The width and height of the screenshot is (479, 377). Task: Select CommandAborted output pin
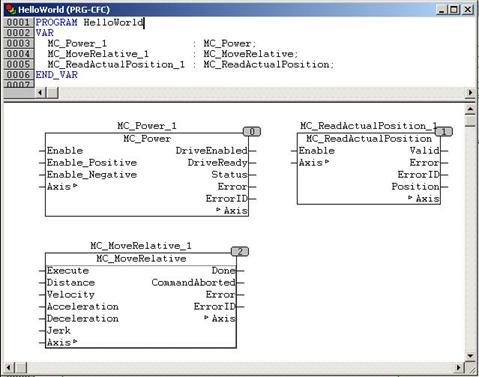click(x=194, y=283)
